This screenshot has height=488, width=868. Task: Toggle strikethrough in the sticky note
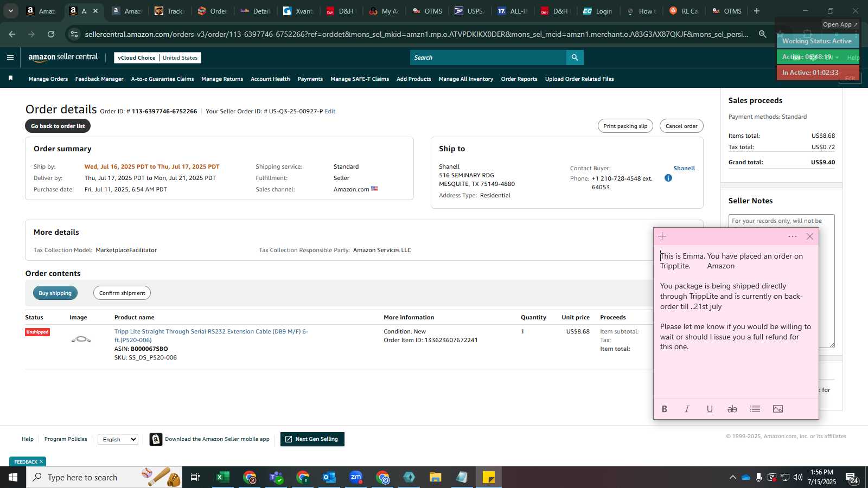pyautogui.click(x=732, y=409)
